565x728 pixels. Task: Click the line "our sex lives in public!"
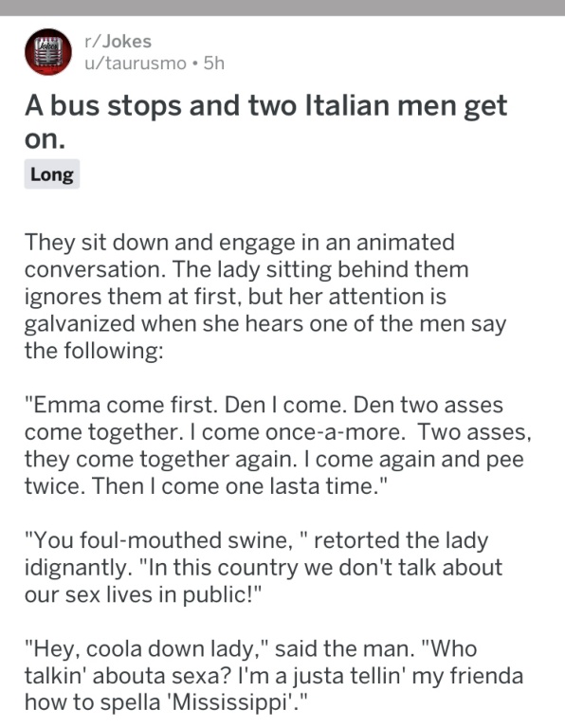tap(143, 594)
